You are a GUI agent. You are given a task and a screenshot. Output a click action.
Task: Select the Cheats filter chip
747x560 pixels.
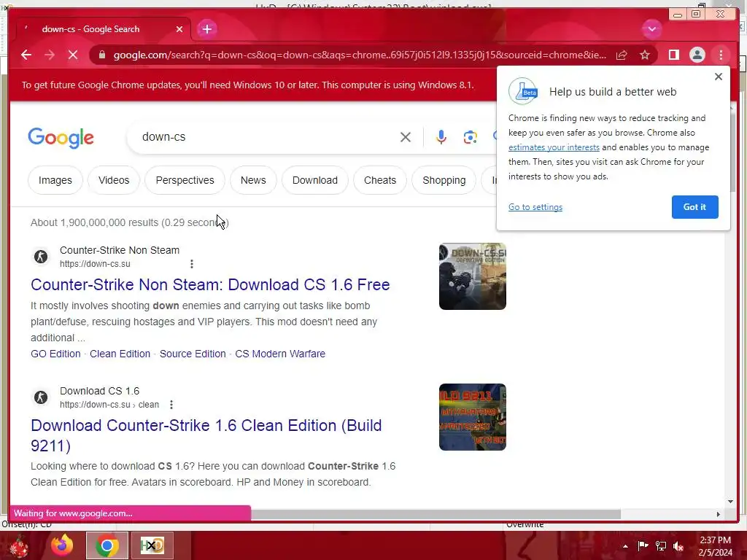(x=380, y=181)
